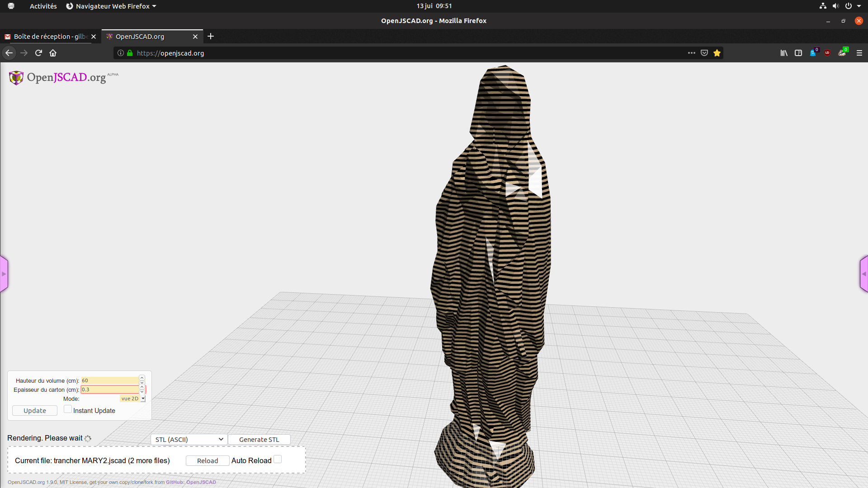Open the Mode 'vue 2D' dropdown
This screenshot has width=868, height=488.
(132, 399)
